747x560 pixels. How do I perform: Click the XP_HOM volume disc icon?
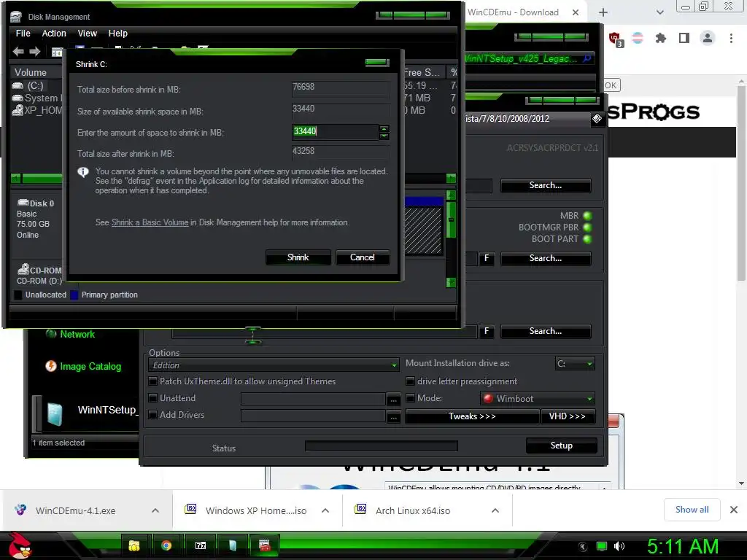click(18, 110)
